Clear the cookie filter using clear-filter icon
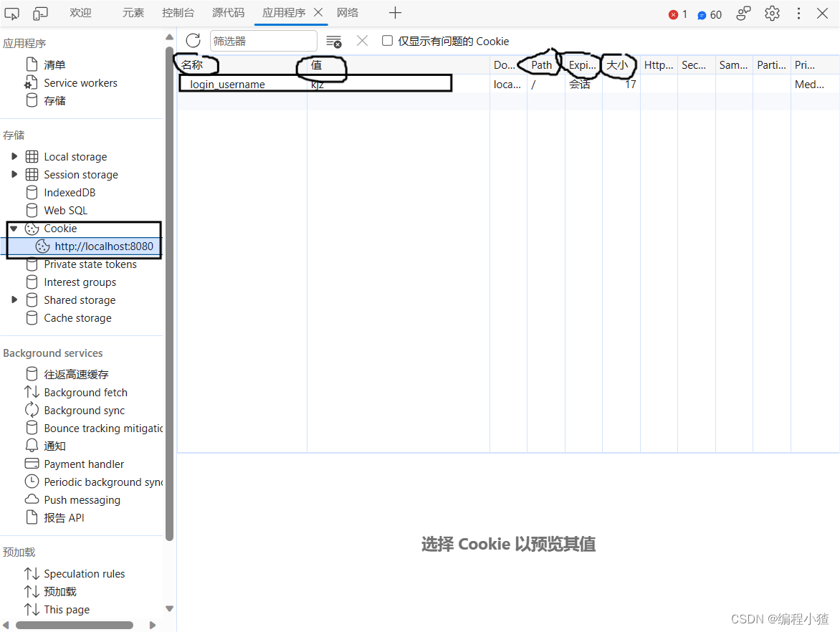The width and height of the screenshot is (840, 632). (334, 42)
